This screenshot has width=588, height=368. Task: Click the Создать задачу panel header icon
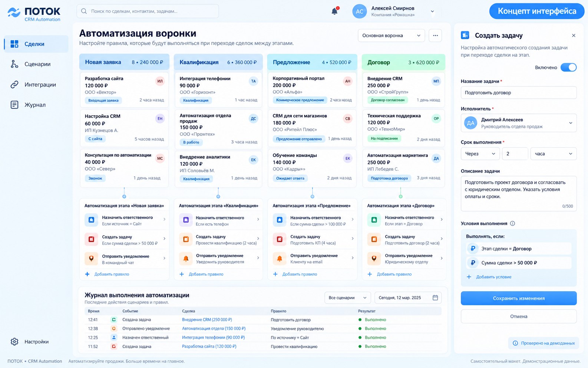465,35
